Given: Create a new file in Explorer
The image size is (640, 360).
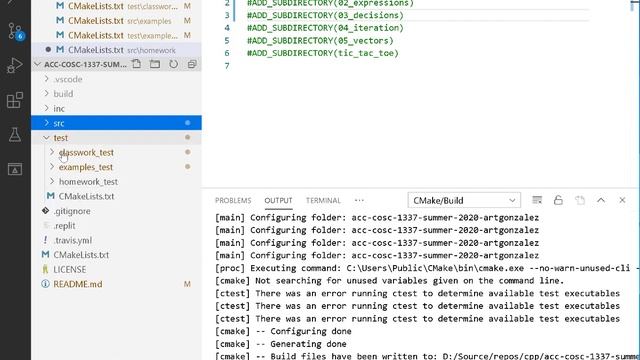Looking at the screenshot, I should point(136,64).
